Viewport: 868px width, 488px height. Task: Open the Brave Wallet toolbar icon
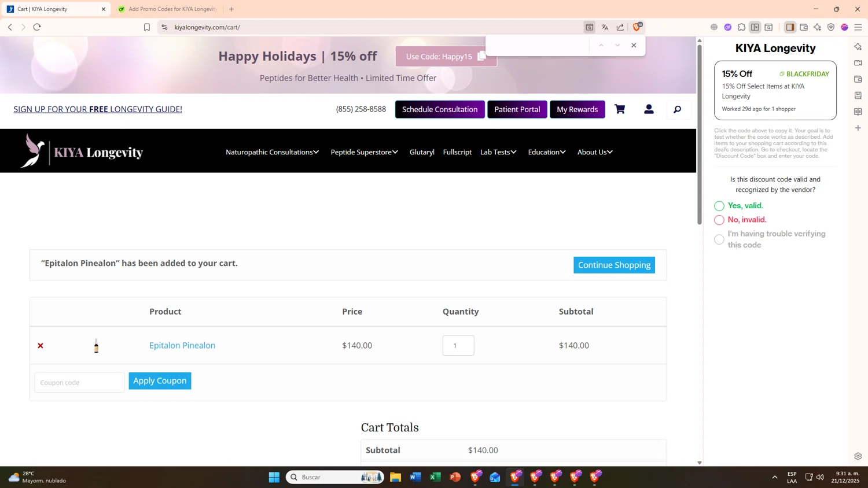pyautogui.click(x=804, y=27)
